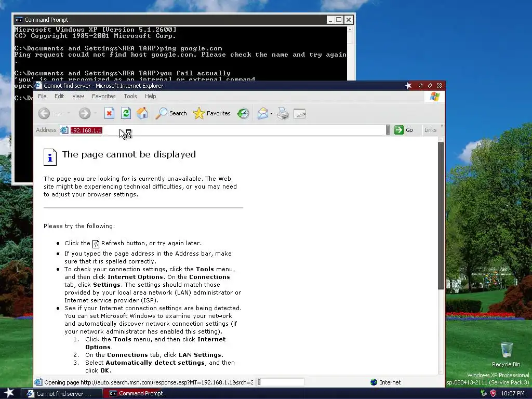Open the Help menu
This screenshot has width=532, height=399.
(x=150, y=96)
